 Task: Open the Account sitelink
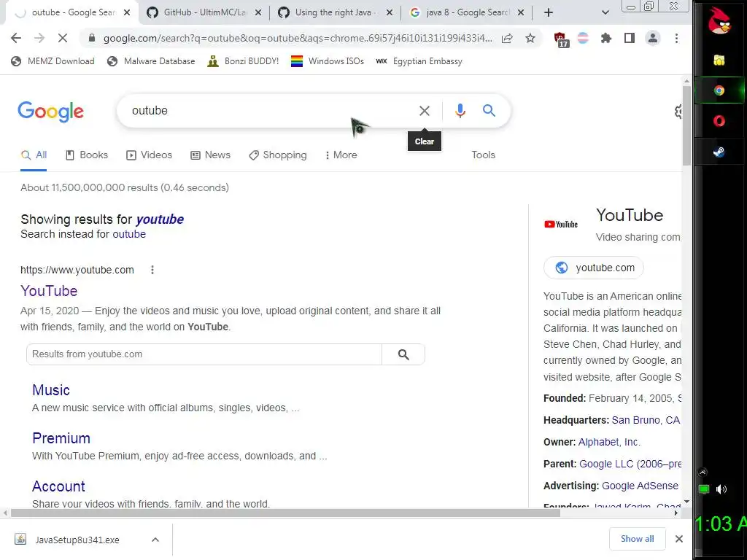58,486
